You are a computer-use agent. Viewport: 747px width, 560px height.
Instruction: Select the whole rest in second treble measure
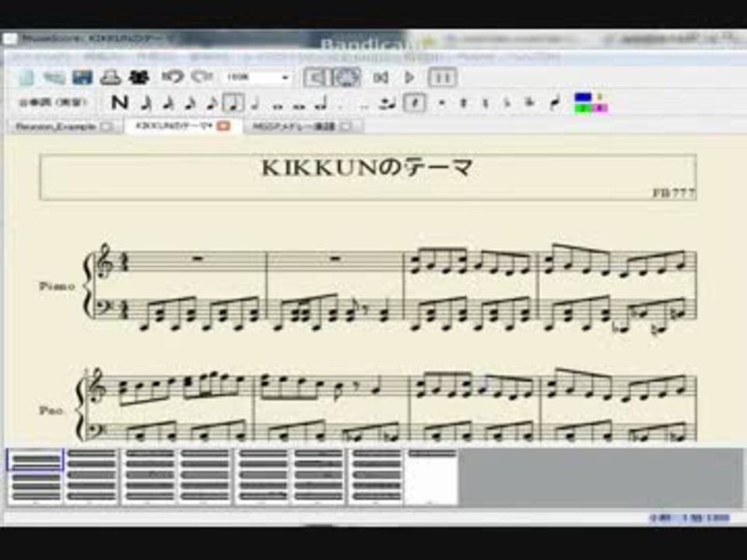point(335,259)
